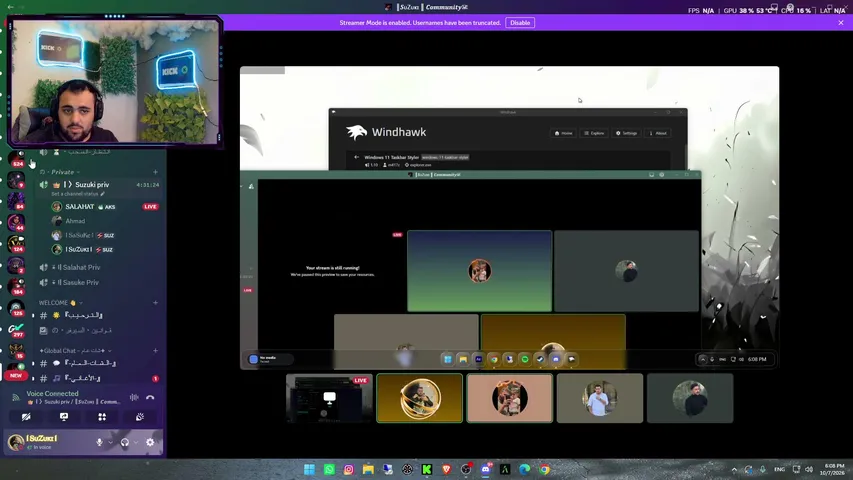Select the pink-background participant tile
Screen dimensions: 853x480
[x=510, y=398]
